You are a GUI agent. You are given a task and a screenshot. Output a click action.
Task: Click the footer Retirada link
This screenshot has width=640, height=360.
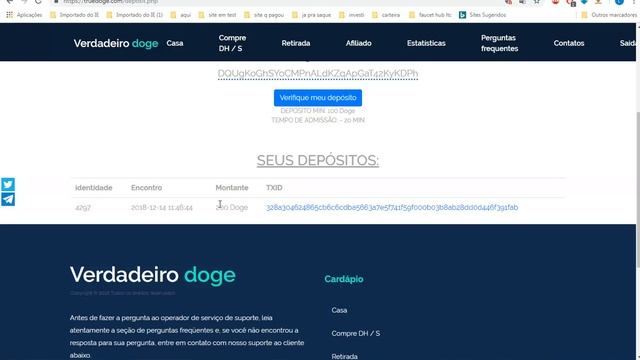pos(344,356)
